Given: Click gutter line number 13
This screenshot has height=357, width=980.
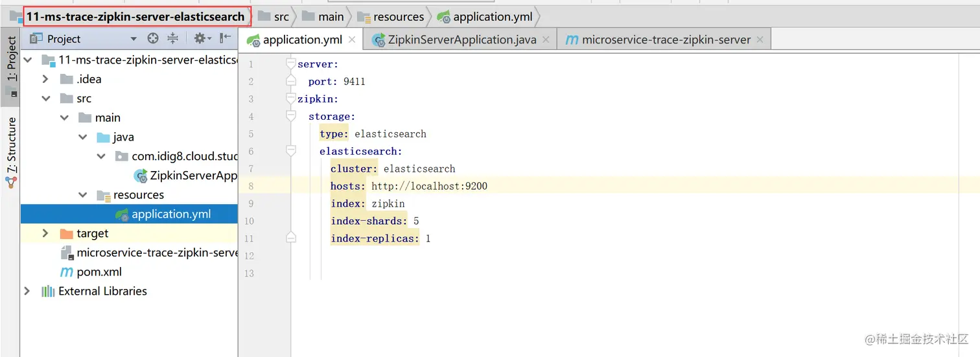Looking at the screenshot, I should (250, 273).
